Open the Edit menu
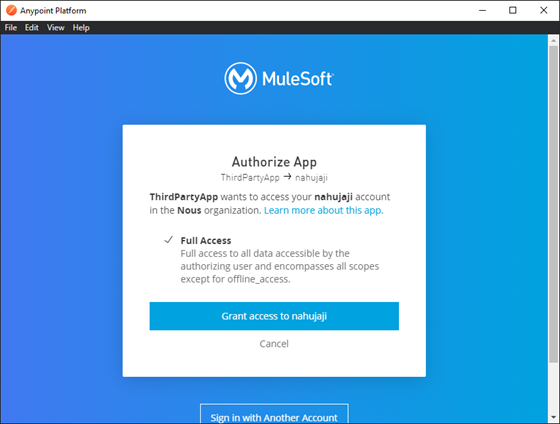The image size is (560, 424). coord(32,28)
